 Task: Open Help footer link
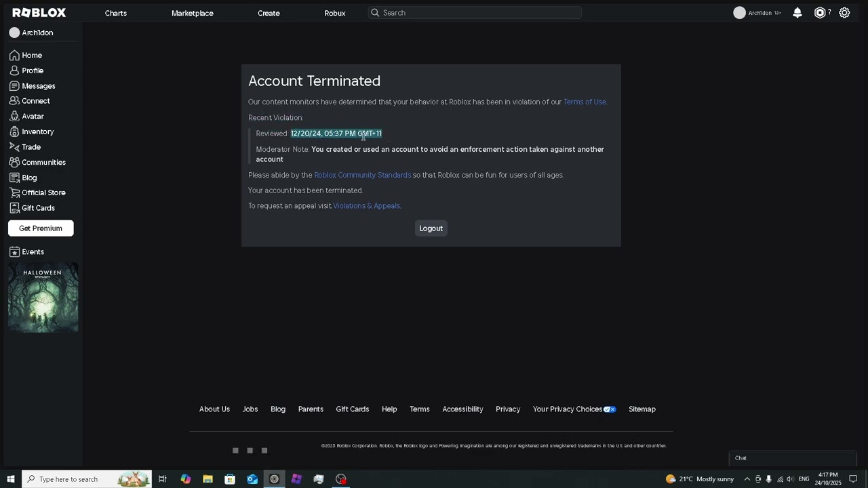[x=389, y=409]
